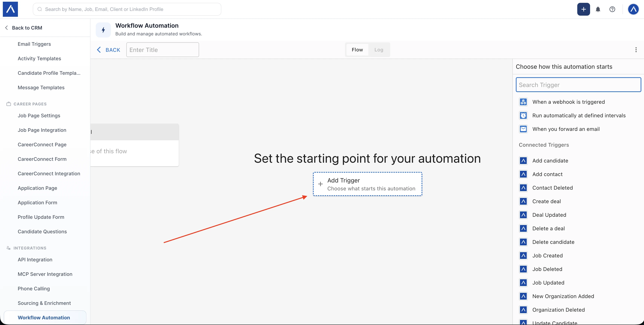Select 'Run automatically at defined intervals' trigger
This screenshot has width=644, height=325.
click(579, 115)
